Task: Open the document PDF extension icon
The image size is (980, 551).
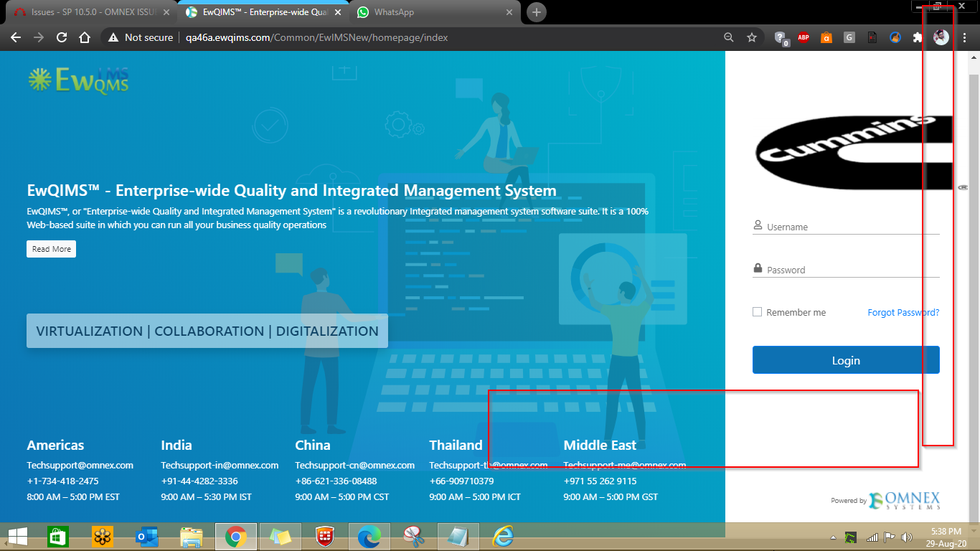Action: tap(872, 37)
